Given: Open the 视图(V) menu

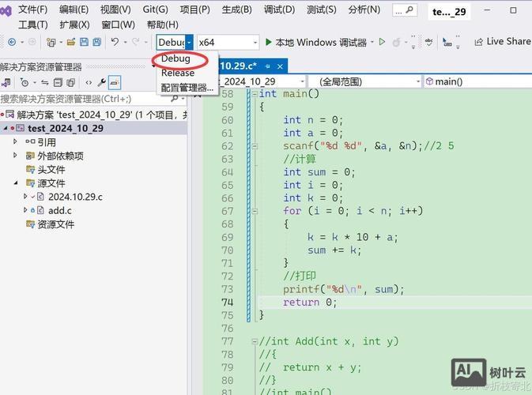Looking at the screenshot, I should click(x=115, y=9).
